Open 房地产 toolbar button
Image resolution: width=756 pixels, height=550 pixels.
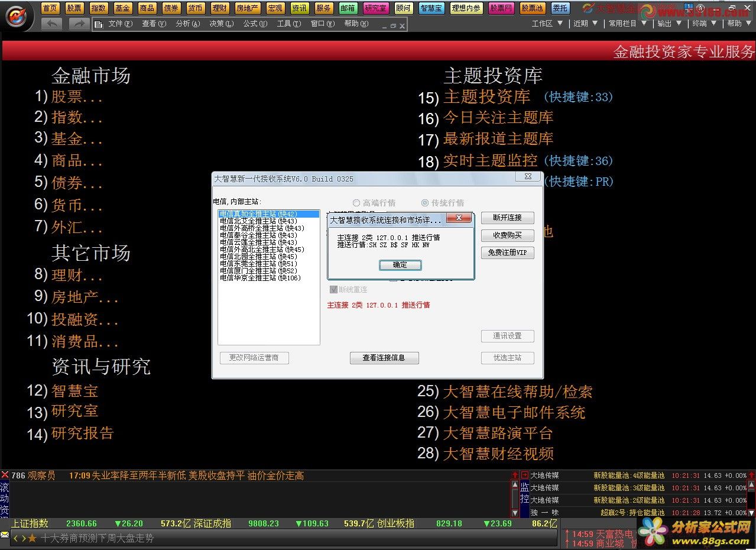pos(247,8)
